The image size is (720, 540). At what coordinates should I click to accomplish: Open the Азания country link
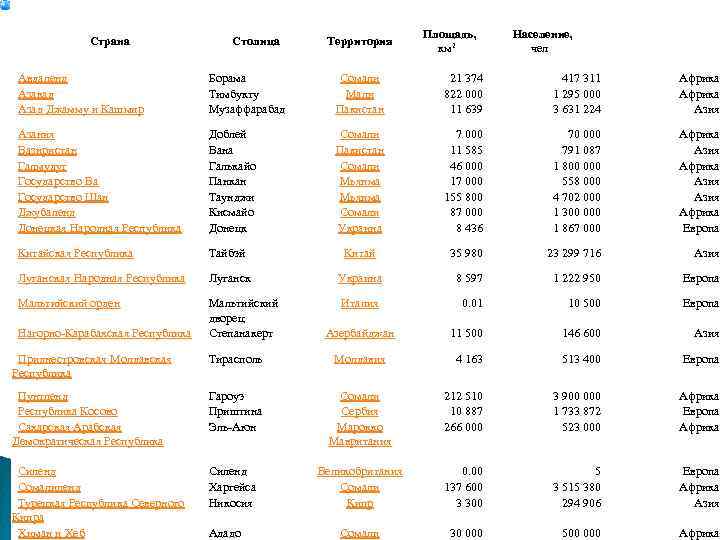(x=36, y=134)
